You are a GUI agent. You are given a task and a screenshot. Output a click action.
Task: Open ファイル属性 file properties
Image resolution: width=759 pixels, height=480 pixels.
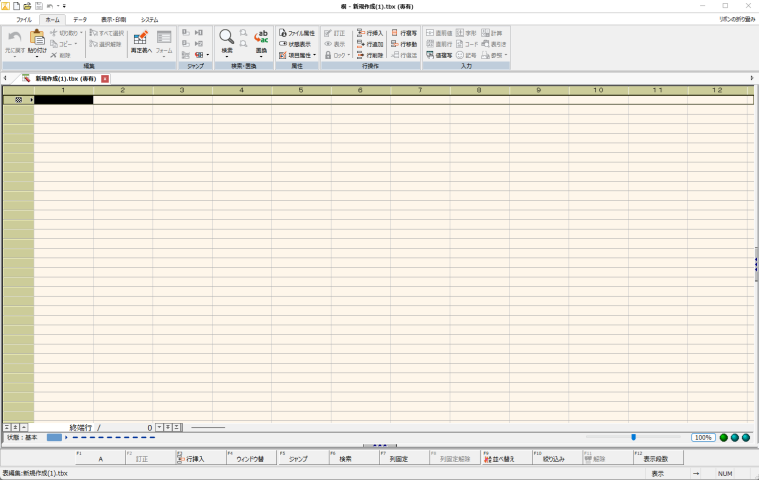(296, 33)
